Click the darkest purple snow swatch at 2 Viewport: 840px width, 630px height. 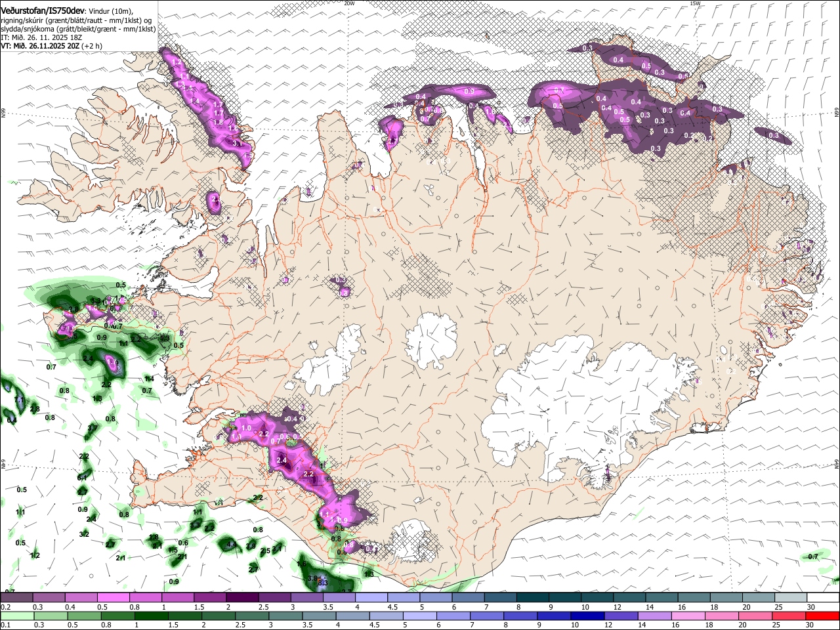tap(241, 597)
